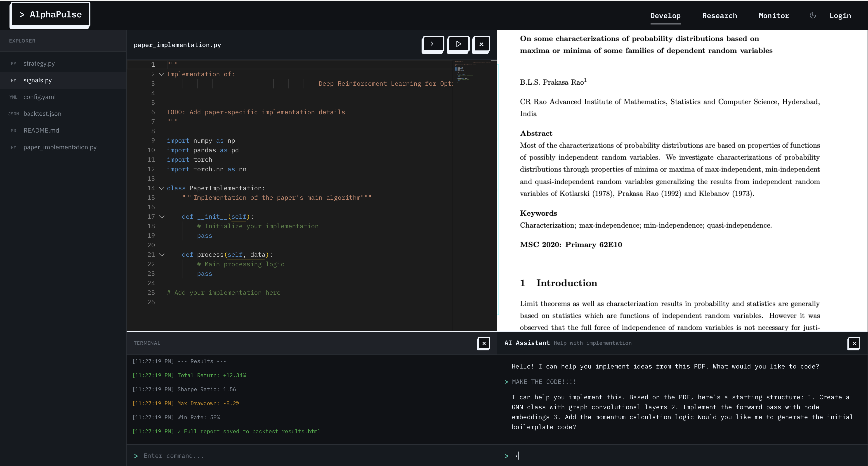Image resolution: width=868 pixels, height=466 pixels.
Task: Collapse the PaperImplementation class fold at line 14
Action: 162,188
